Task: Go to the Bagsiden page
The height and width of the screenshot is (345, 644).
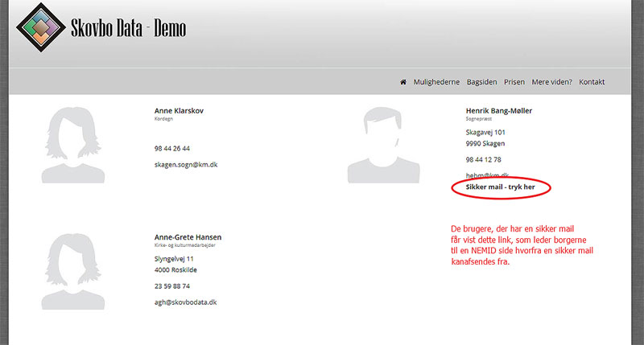Action: 481,82
